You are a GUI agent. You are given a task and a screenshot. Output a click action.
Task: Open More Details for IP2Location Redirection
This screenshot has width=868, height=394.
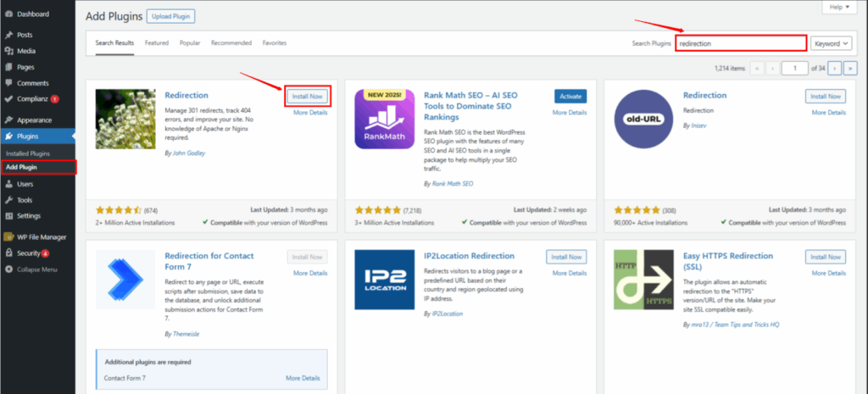pyautogui.click(x=570, y=274)
